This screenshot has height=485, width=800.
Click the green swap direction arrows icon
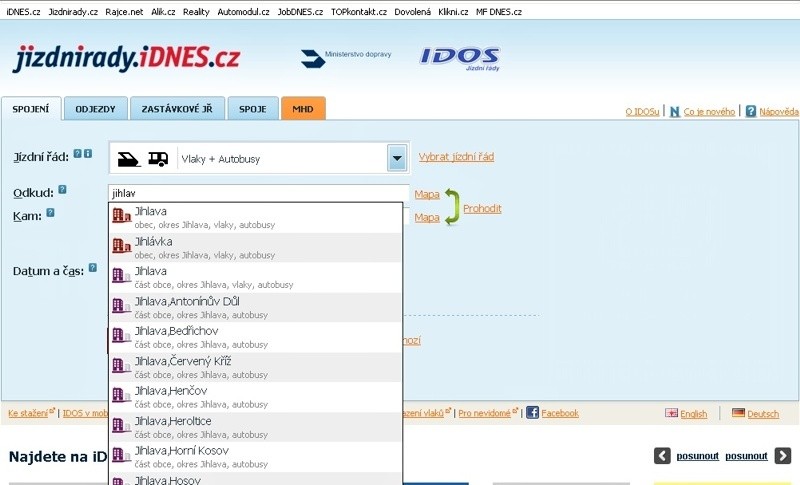(451, 206)
